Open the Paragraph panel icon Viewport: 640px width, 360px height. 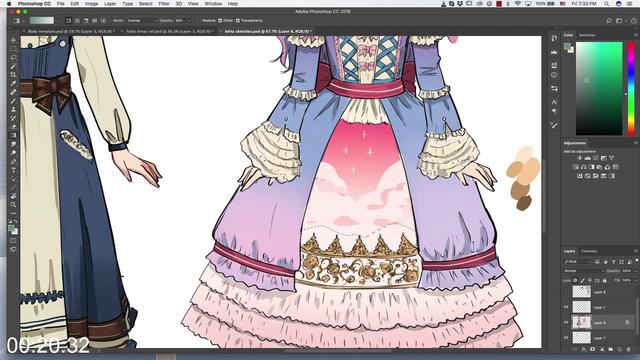pyautogui.click(x=554, y=111)
